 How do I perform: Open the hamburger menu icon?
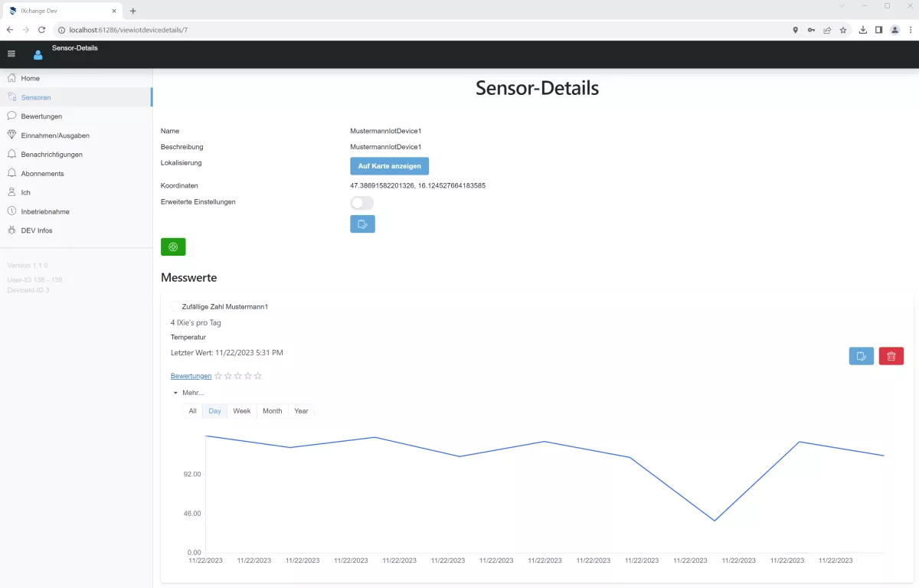tap(11, 54)
